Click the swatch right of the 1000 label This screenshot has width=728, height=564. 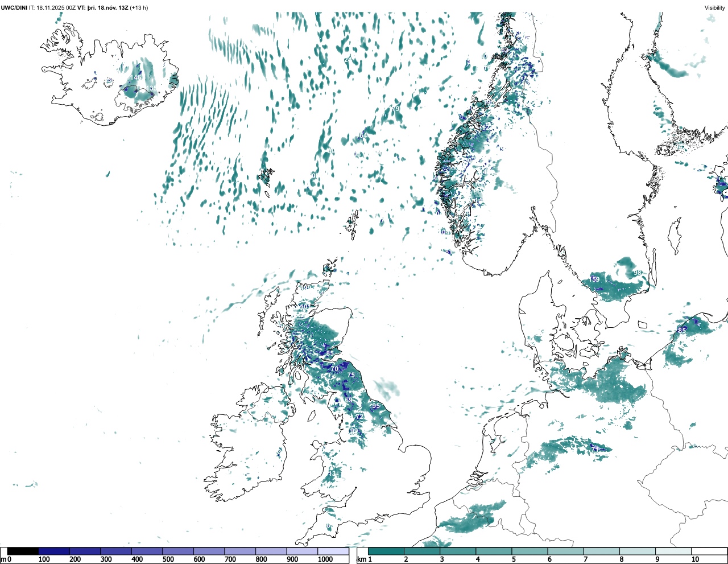[333, 551]
